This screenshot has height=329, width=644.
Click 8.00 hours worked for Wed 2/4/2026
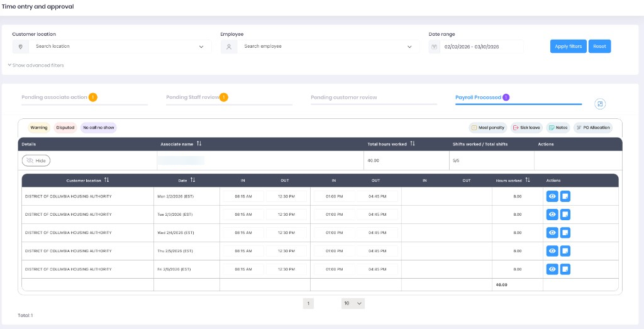click(x=518, y=233)
